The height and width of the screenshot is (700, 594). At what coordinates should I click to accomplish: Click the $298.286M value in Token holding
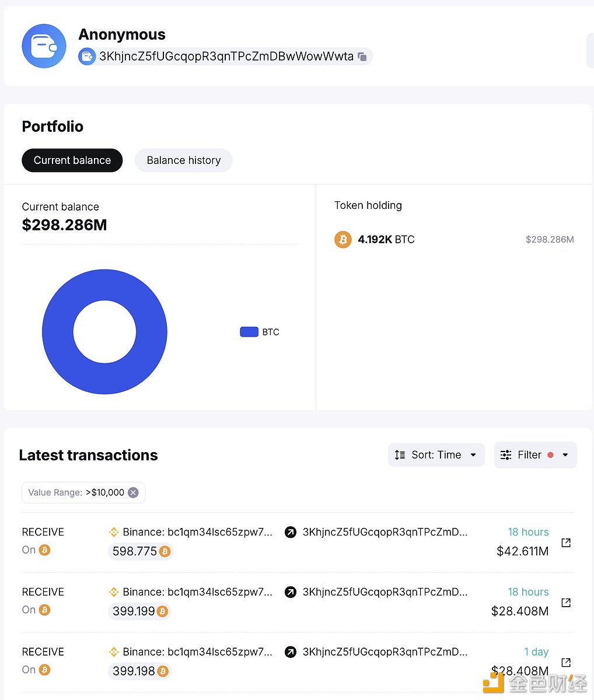pos(550,239)
